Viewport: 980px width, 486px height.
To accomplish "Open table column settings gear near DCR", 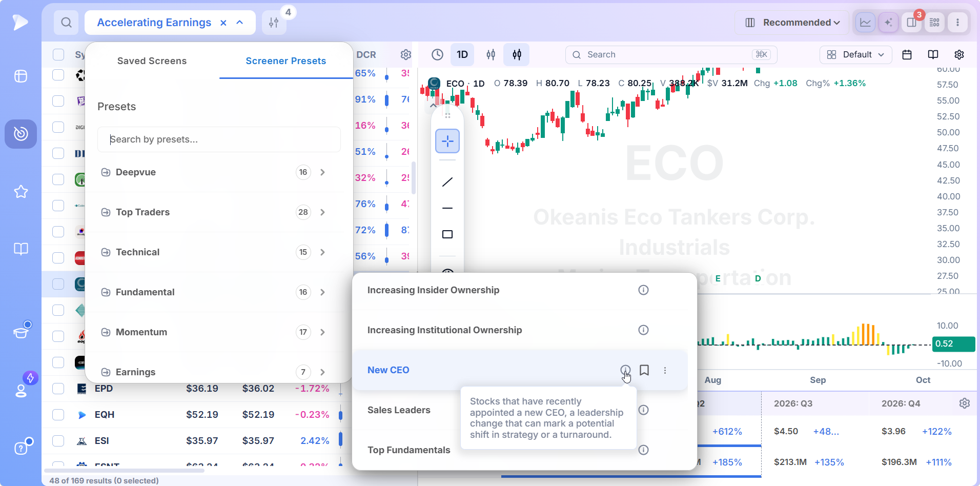I will (x=406, y=55).
